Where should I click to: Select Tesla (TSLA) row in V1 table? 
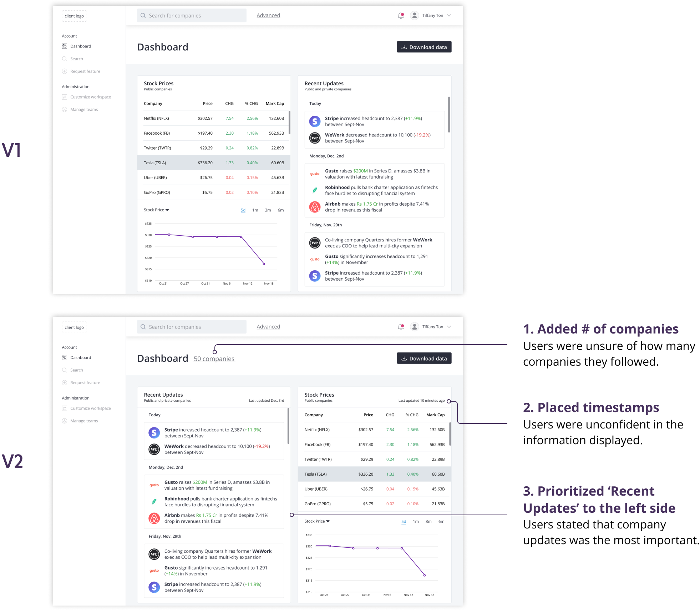(214, 163)
